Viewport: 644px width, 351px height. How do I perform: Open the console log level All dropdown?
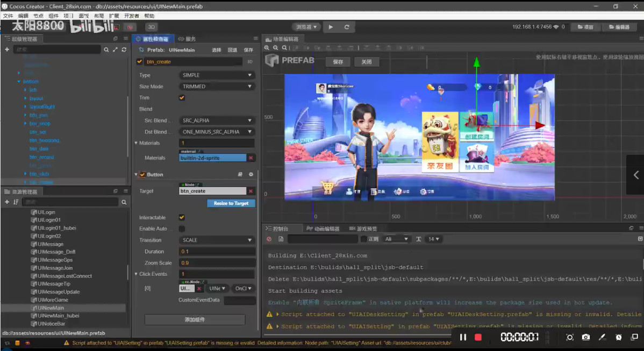pyautogui.click(x=396, y=239)
